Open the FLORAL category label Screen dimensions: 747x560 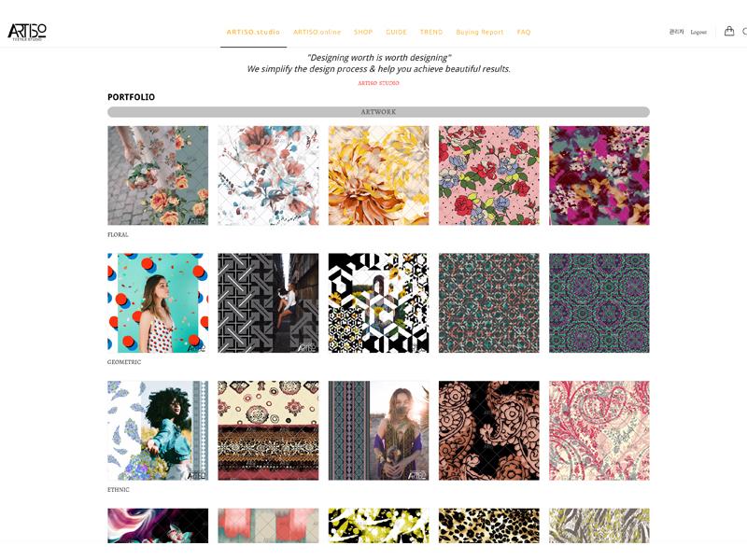[118, 235]
